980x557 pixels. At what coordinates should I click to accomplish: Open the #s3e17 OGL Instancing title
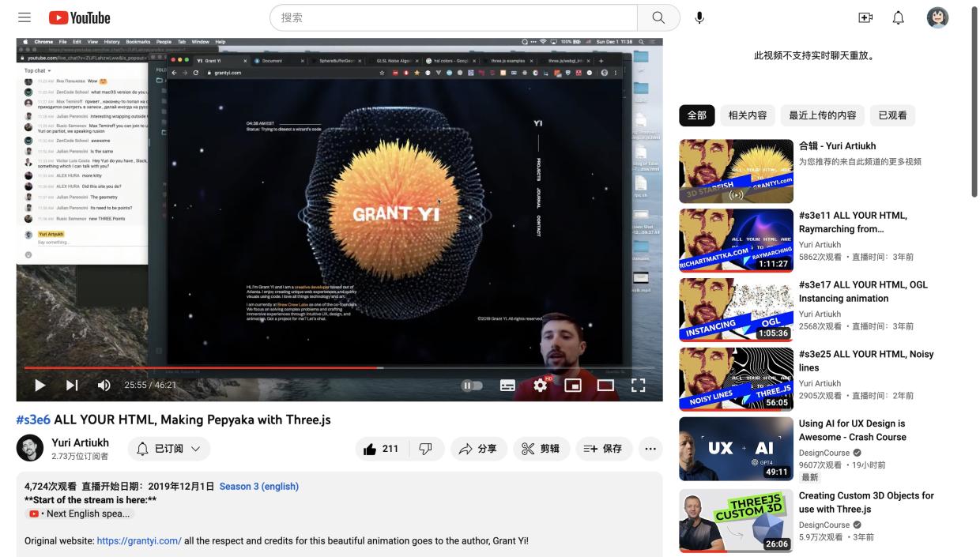(863, 292)
